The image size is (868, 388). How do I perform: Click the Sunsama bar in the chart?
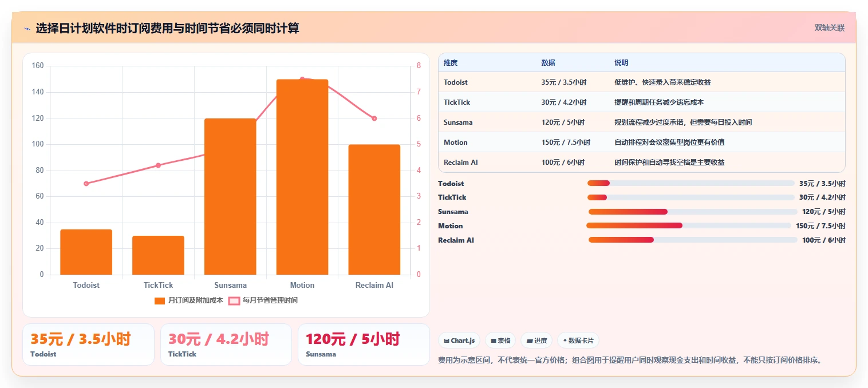pos(230,196)
